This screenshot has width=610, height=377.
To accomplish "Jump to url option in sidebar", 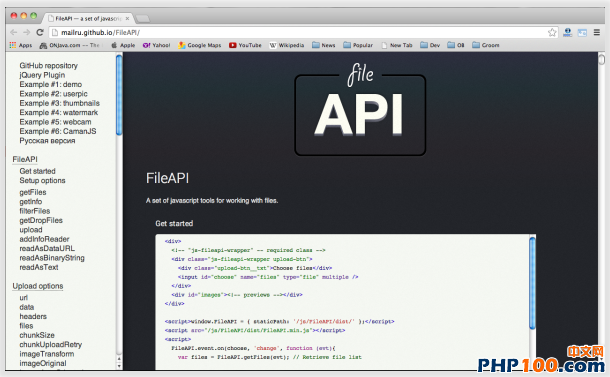I will click(24, 298).
